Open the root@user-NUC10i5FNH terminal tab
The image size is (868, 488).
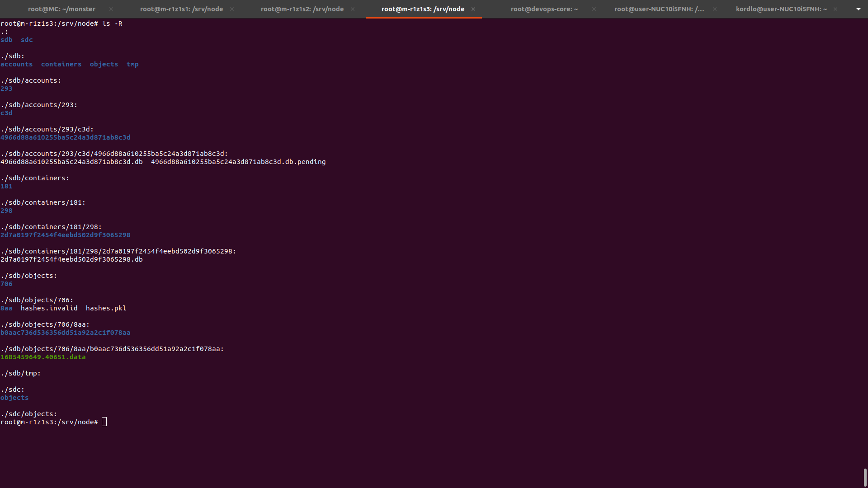[x=659, y=9]
